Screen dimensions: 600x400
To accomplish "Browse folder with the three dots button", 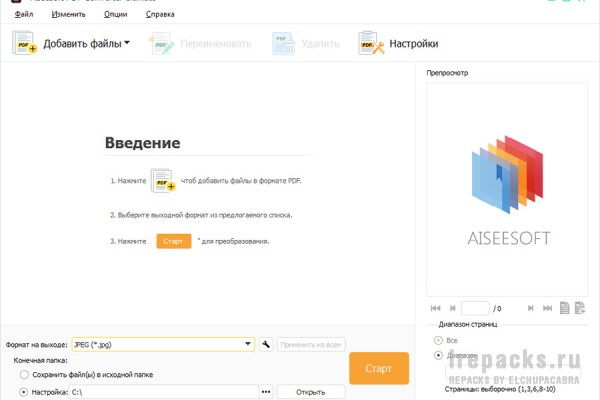I will point(266,392).
